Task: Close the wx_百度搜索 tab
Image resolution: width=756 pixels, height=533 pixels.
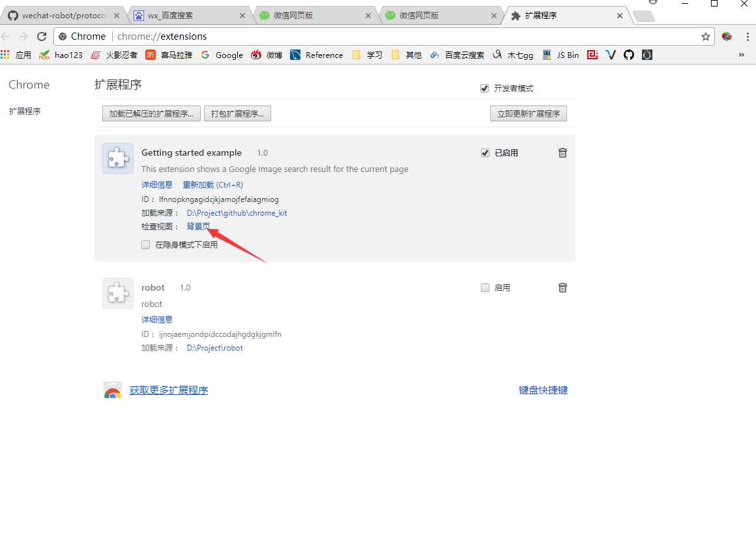Action: 242,16
